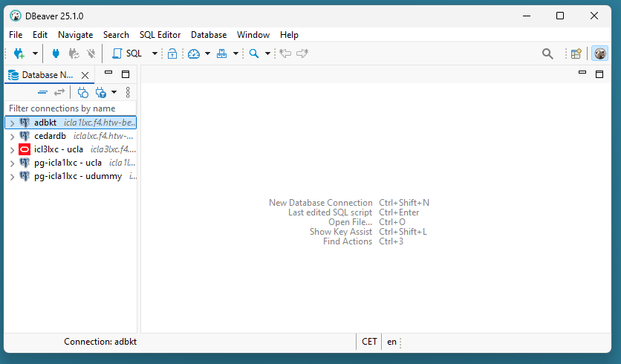The width and height of the screenshot is (621, 364).
Task: Click the en locale status entry
Action: (391, 342)
